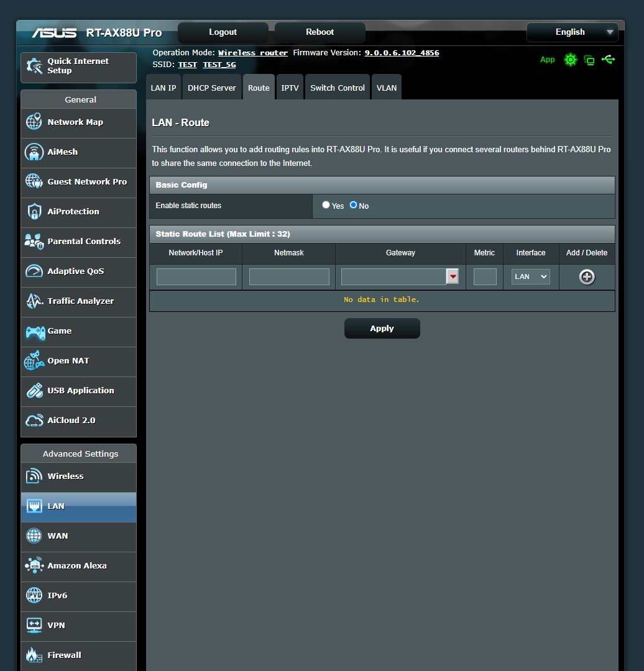The width and height of the screenshot is (644, 671).
Task: Click the LAN ethernet port icon
Action: (x=34, y=506)
